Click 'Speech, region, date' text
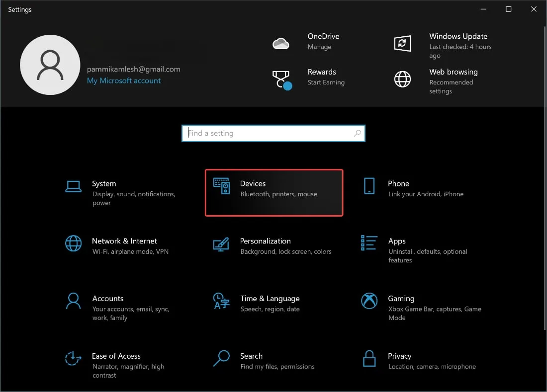This screenshot has height=392, width=547. pyautogui.click(x=270, y=309)
